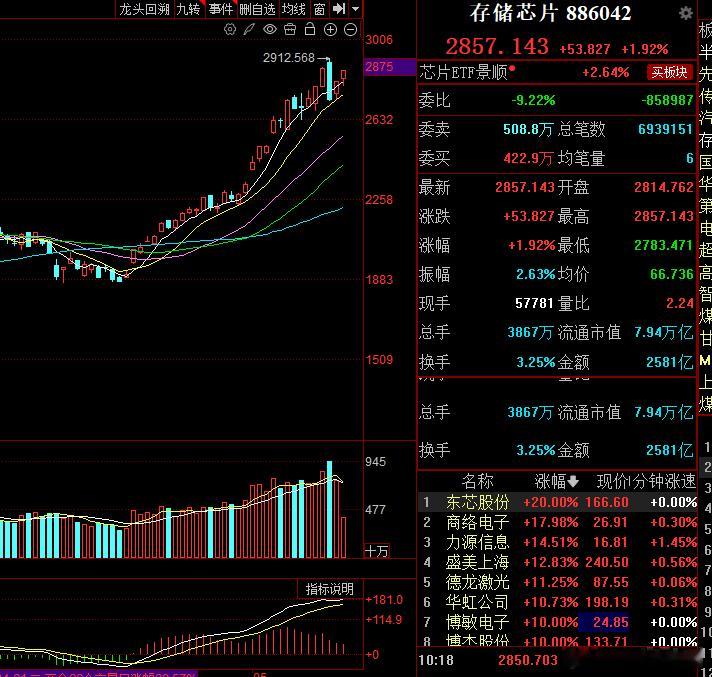Open the 九转 tab
This screenshot has width=712, height=677.
tap(188, 9)
